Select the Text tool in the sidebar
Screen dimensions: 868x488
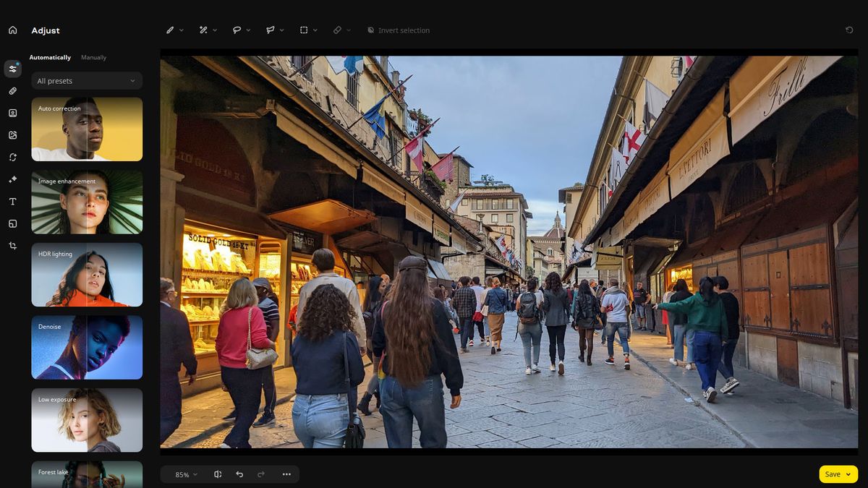pyautogui.click(x=12, y=201)
